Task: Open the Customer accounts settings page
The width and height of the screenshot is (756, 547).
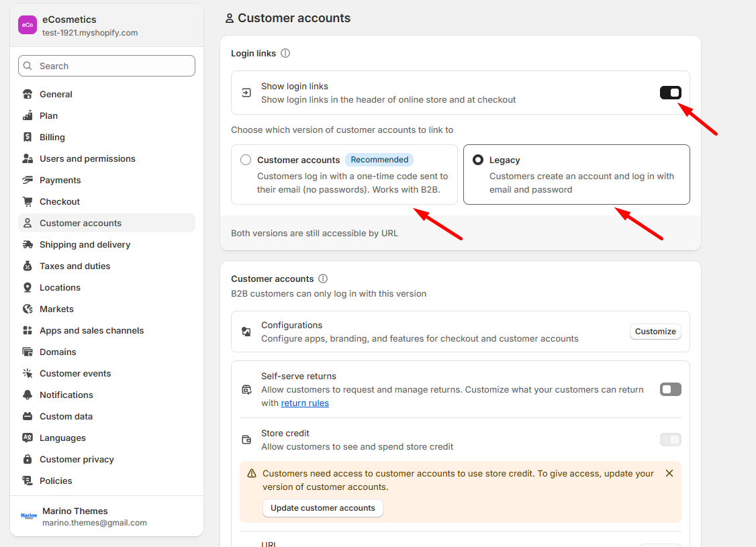Action: pyautogui.click(x=107, y=223)
